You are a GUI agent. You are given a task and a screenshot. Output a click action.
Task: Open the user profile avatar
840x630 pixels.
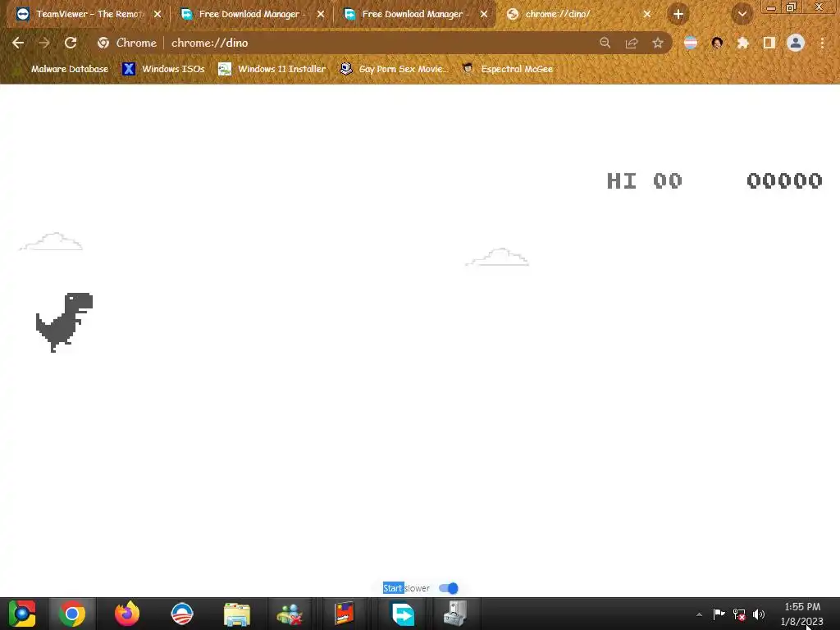[x=796, y=43]
